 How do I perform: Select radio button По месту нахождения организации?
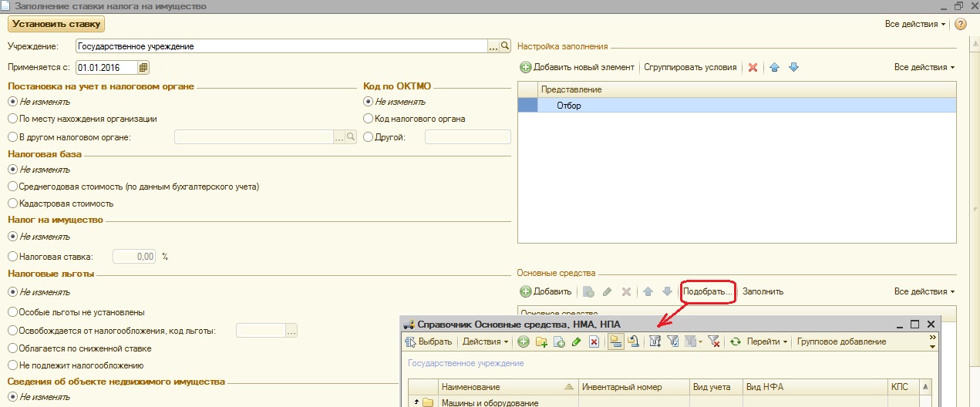pyautogui.click(x=12, y=119)
